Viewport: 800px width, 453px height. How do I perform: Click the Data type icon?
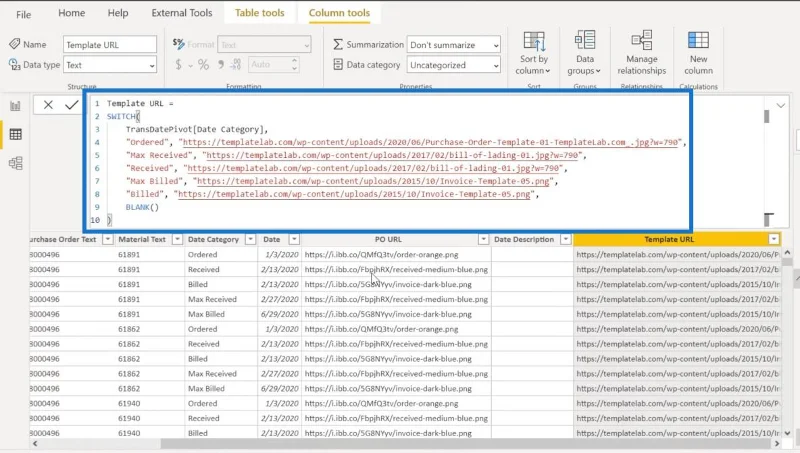(x=15, y=65)
